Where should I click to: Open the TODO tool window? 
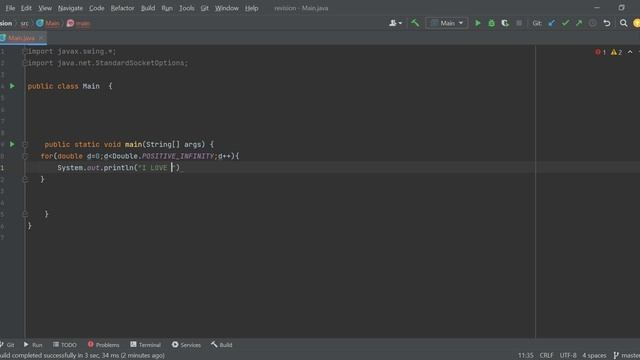64,345
